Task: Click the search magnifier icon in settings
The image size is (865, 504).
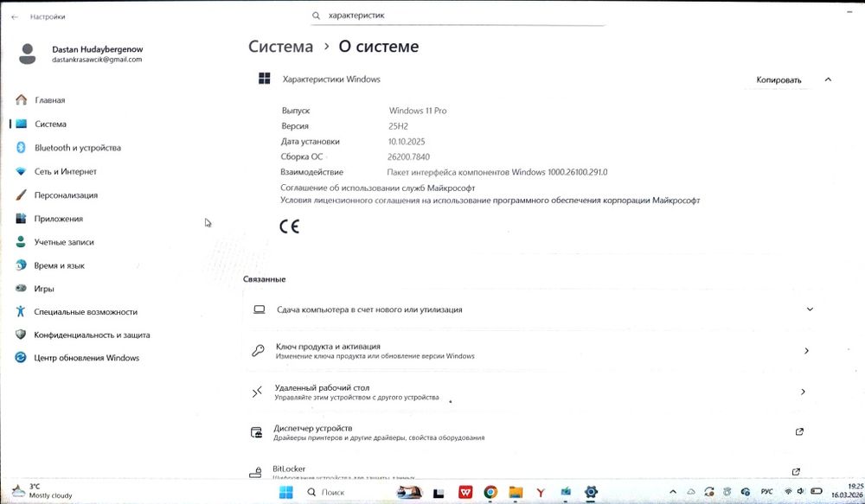Action: [316, 16]
